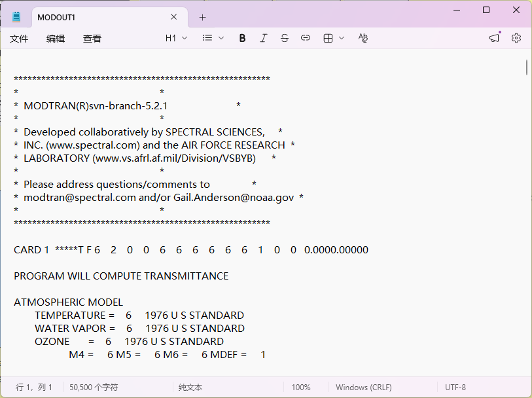The width and height of the screenshot is (532, 398).
Task: Toggle strikethrough formatting
Action: point(284,38)
